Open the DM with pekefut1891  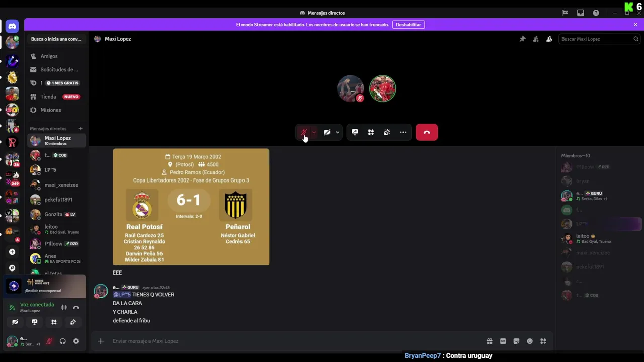point(56,200)
